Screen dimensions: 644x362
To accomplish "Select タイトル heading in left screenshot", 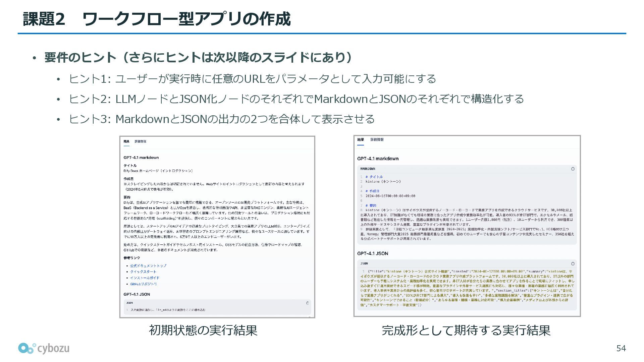I will click(x=130, y=166).
